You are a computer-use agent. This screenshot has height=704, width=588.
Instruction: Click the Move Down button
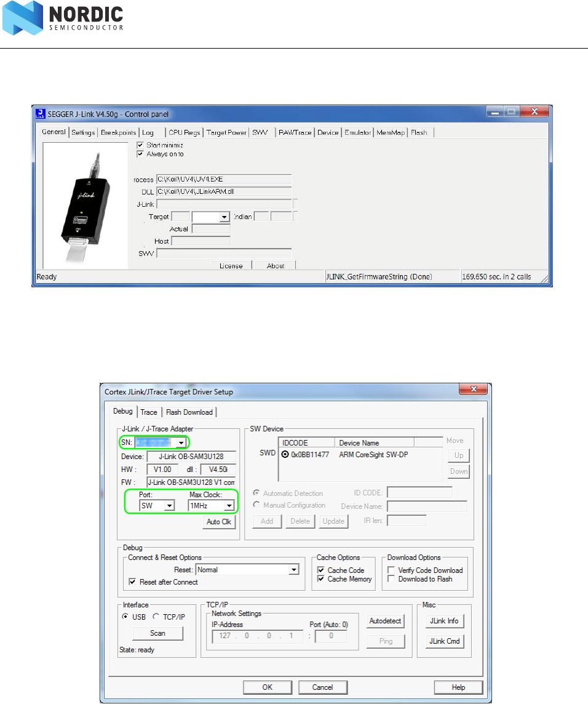(459, 471)
